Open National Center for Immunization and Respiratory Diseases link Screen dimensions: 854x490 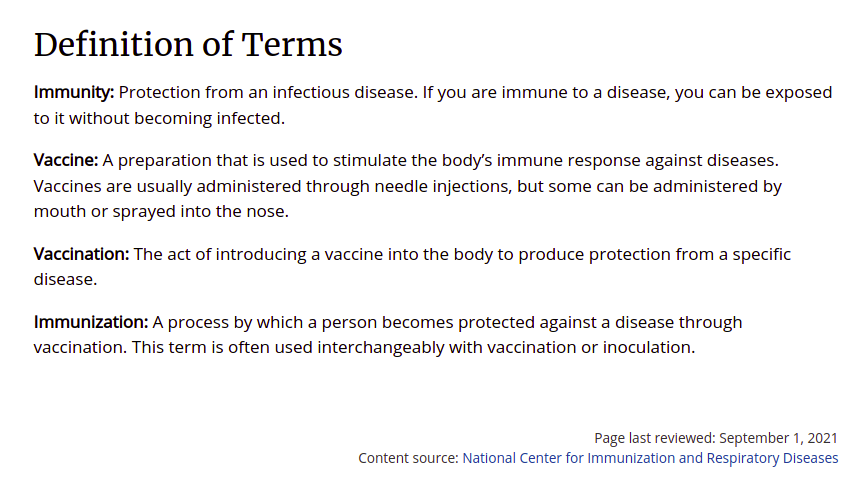[x=650, y=458]
